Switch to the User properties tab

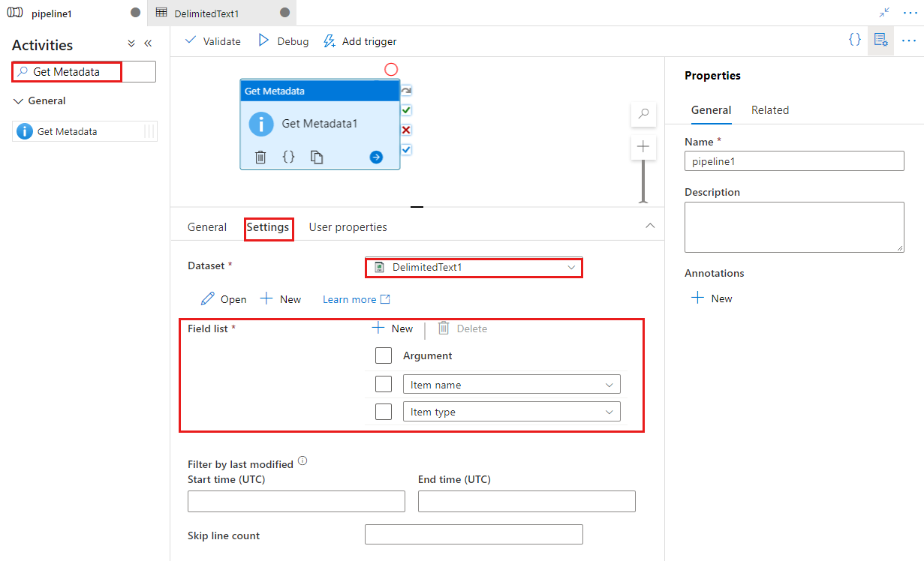click(348, 226)
